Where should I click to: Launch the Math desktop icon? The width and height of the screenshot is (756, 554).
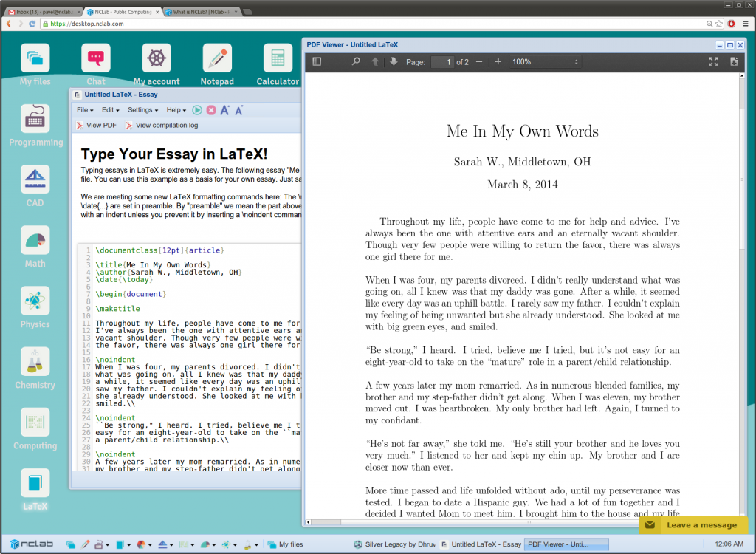tap(35, 240)
